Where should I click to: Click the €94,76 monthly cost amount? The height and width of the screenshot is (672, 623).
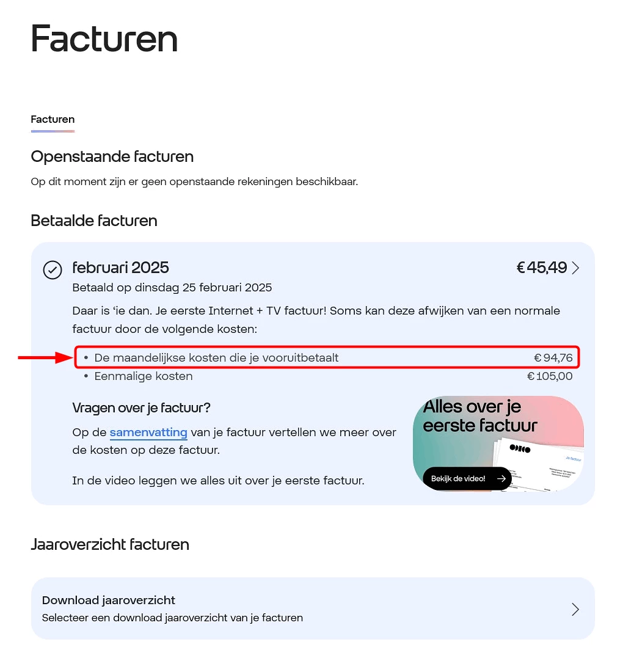click(553, 358)
